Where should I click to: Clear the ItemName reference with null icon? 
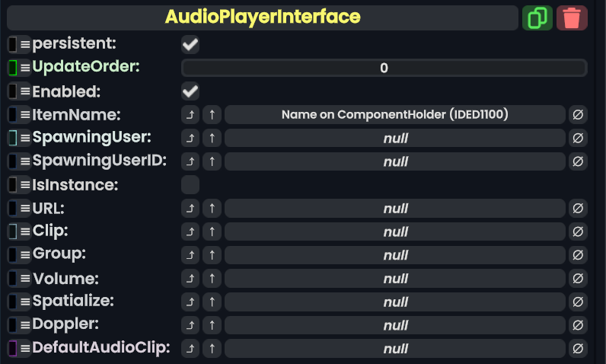(x=578, y=115)
